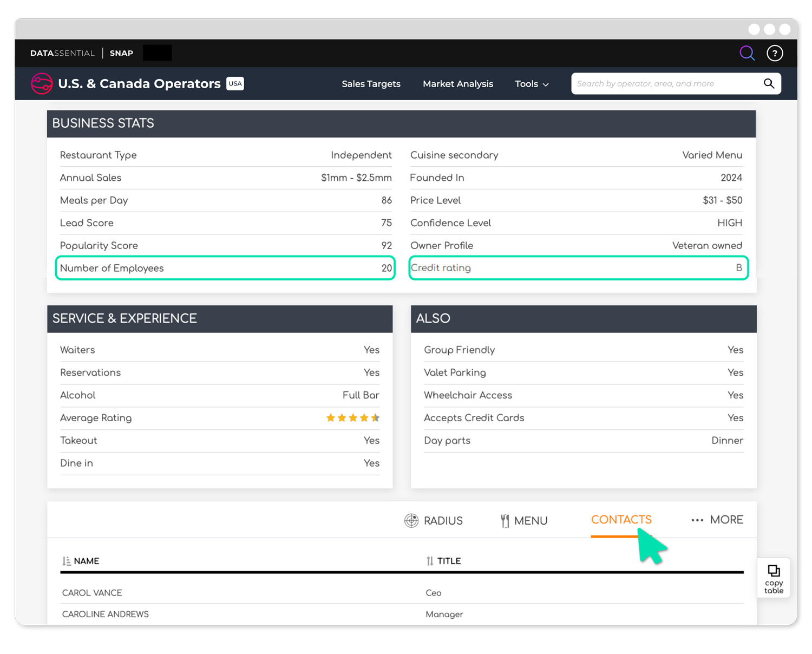
Task: Click the Radius target icon
Action: pyautogui.click(x=411, y=520)
